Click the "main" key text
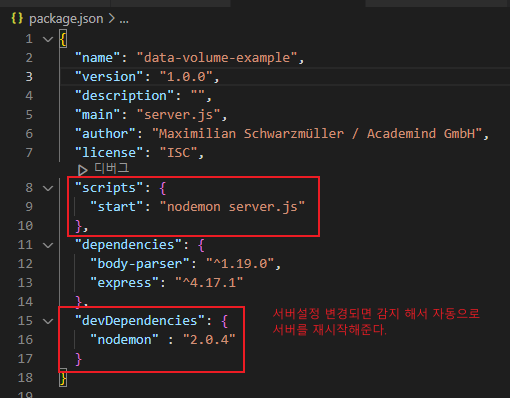The height and width of the screenshot is (398, 510). tap(97, 115)
